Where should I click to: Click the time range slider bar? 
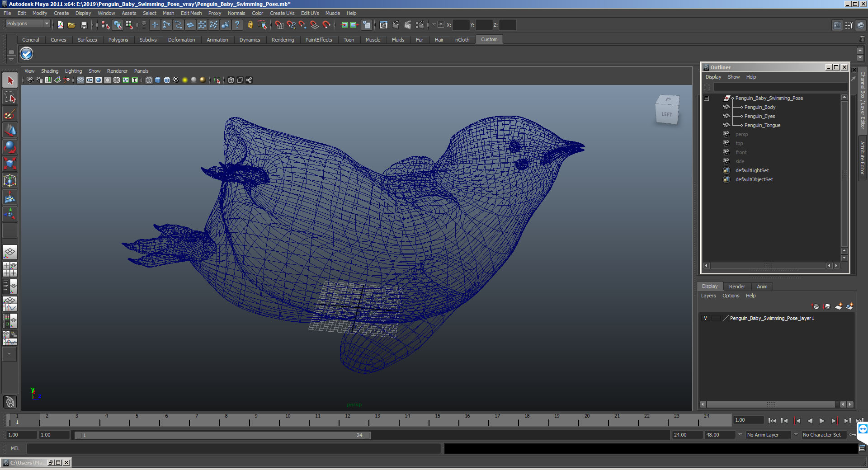tap(223, 435)
